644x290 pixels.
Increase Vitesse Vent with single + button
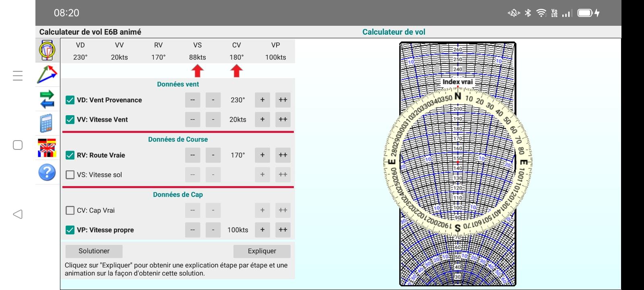click(x=262, y=120)
